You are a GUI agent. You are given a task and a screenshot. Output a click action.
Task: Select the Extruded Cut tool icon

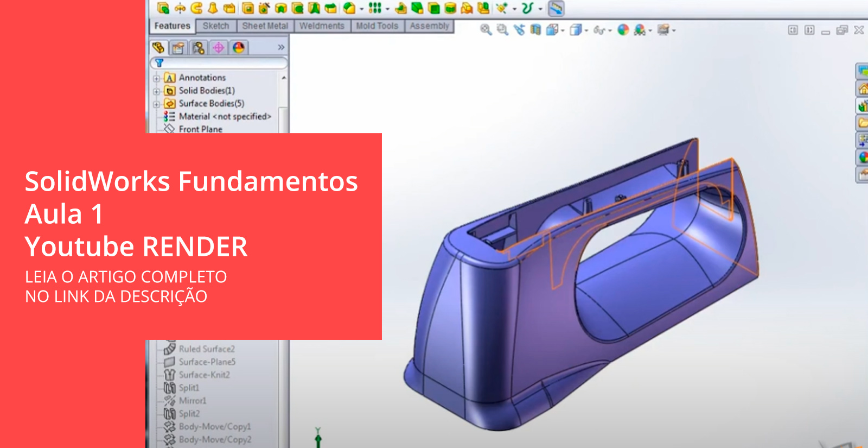(x=248, y=8)
